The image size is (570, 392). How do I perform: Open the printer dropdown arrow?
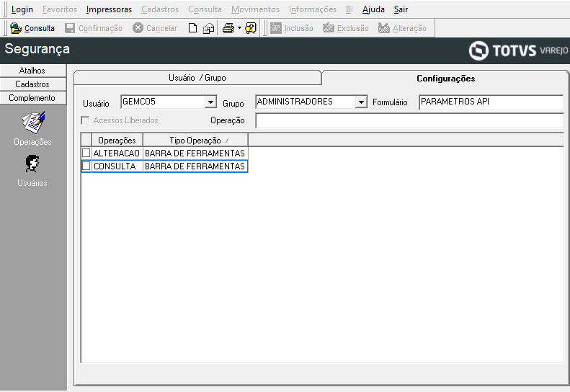[x=239, y=27]
